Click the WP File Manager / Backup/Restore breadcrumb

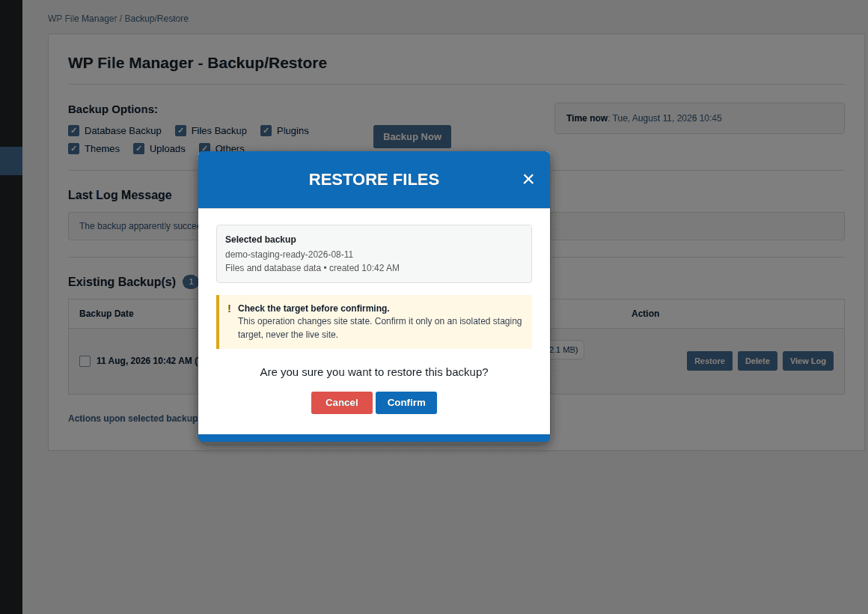coord(118,19)
